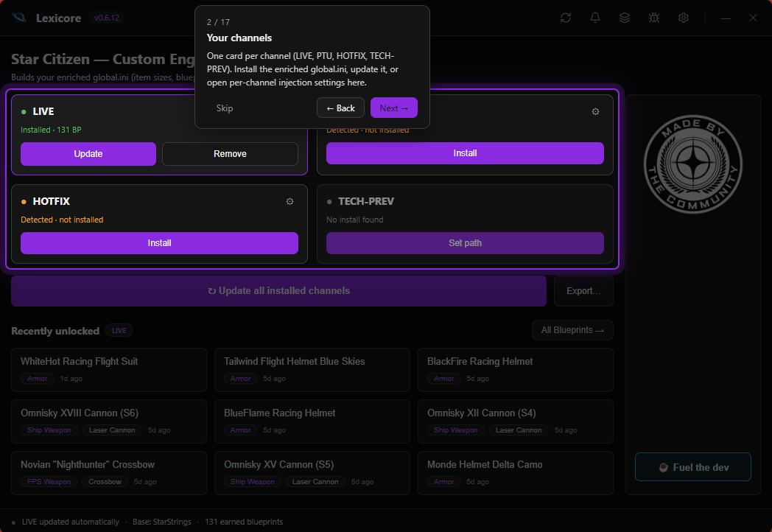Open Tailwind Flight Helmet Blue Skies card
The height and width of the screenshot is (532, 772).
tap(312, 370)
